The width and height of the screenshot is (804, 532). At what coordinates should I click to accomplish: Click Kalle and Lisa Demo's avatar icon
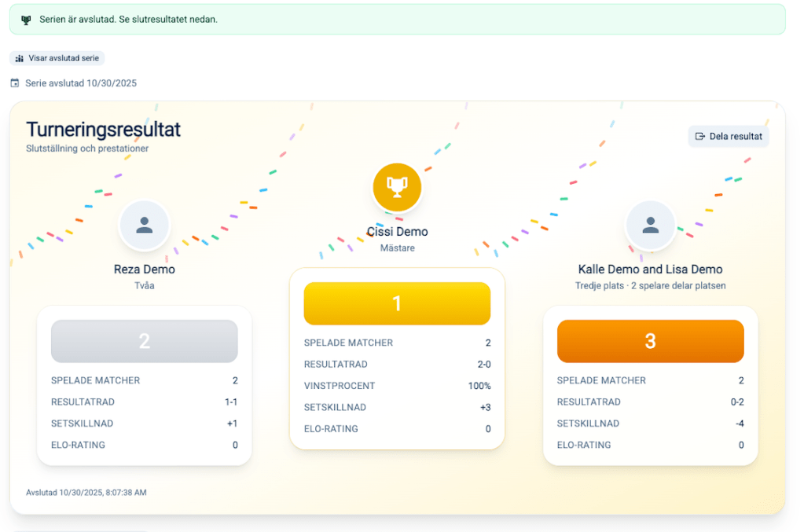click(x=650, y=226)
